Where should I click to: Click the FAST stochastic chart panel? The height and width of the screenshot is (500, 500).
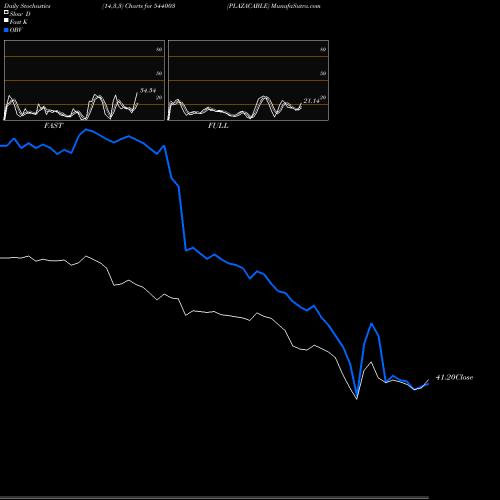(x=84, y=80)
